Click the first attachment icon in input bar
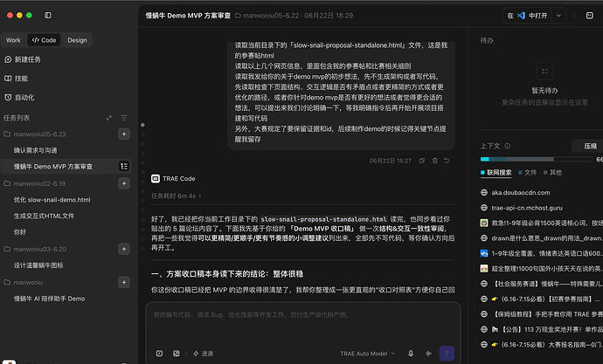This screenshot has height=364, width=603. tap(159, 354)
